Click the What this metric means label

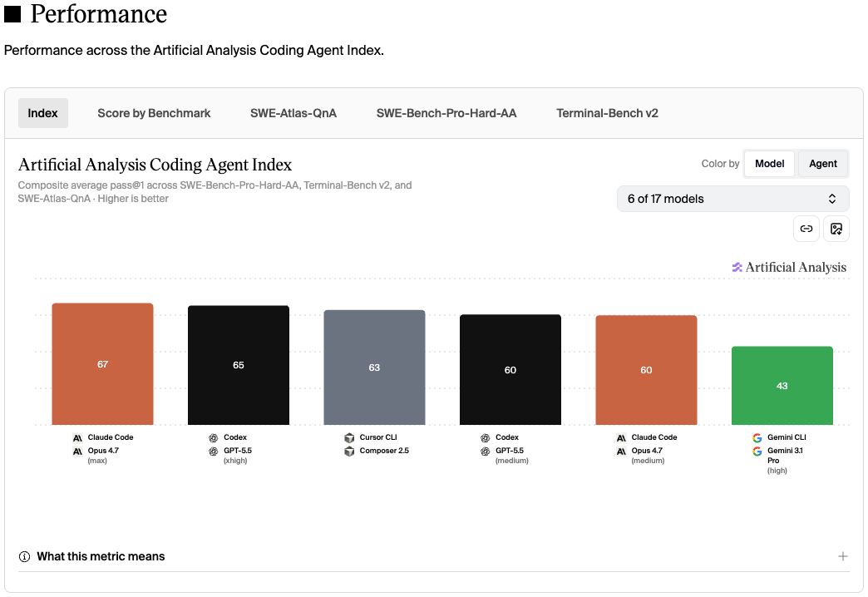(101, 556)
